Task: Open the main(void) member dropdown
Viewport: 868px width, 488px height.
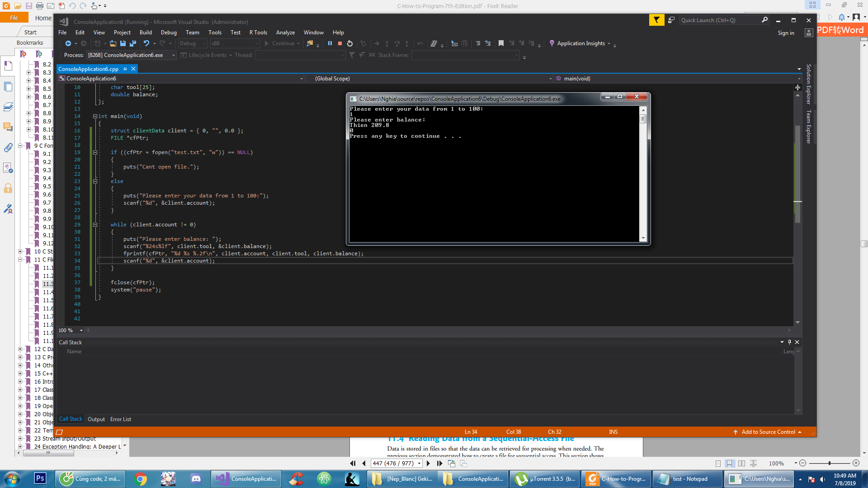Action: click(799, 79)
